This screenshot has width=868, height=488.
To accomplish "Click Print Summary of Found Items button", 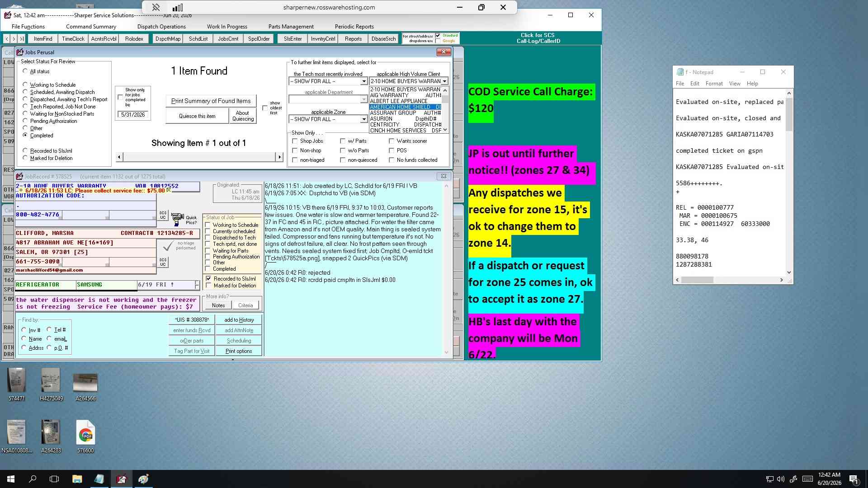I will click(211, 101).
